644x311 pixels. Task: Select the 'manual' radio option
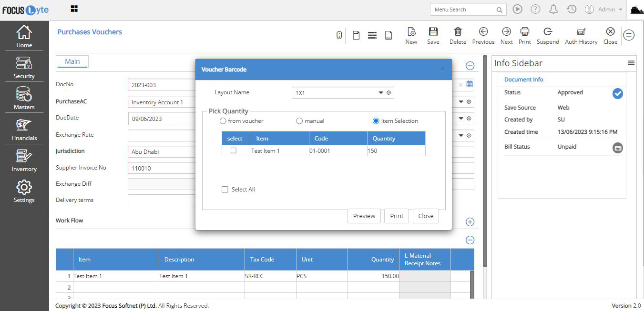tap(299, 121)
